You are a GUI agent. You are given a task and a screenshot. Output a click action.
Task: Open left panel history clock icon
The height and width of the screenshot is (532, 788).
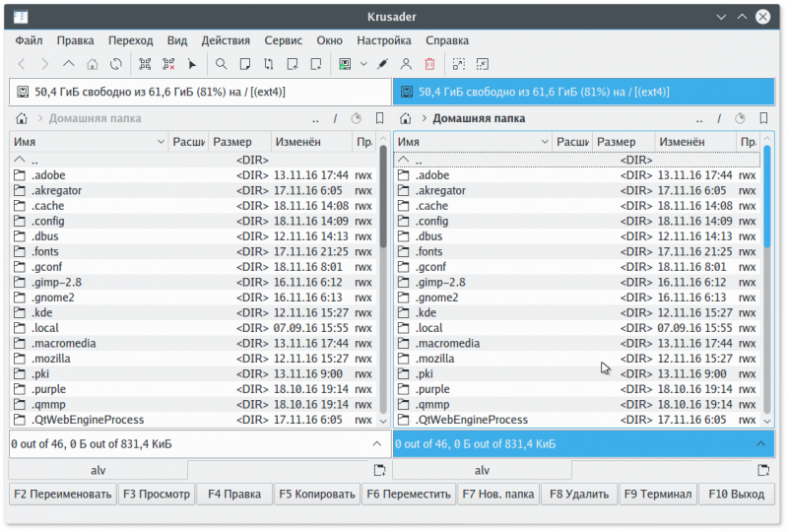(x=357, y=118)
